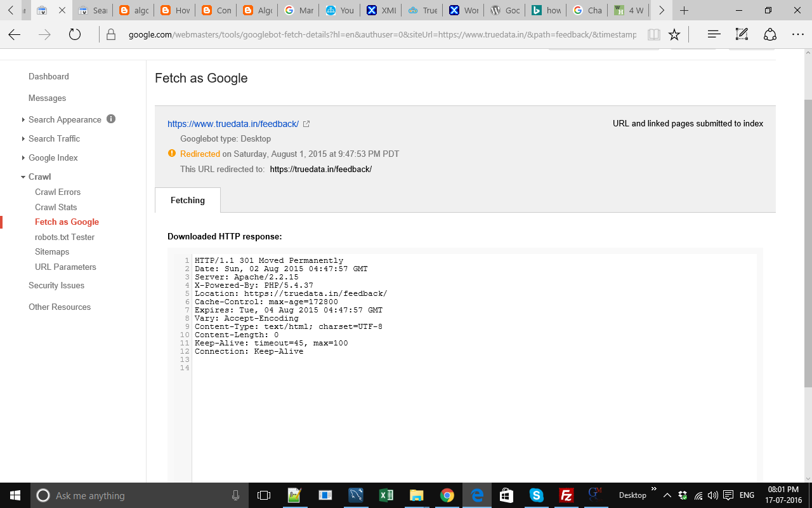The width and height of the screenshot is (812, 508).
Task: Switch to the Fetching tab
Action: tap(188, 200)
